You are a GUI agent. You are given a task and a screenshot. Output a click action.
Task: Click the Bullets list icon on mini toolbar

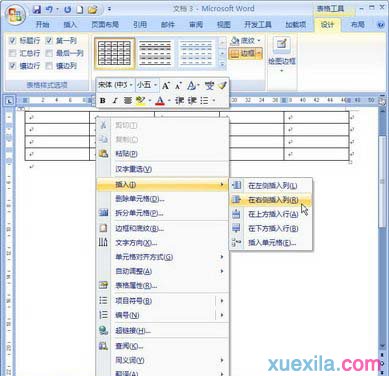204,100
